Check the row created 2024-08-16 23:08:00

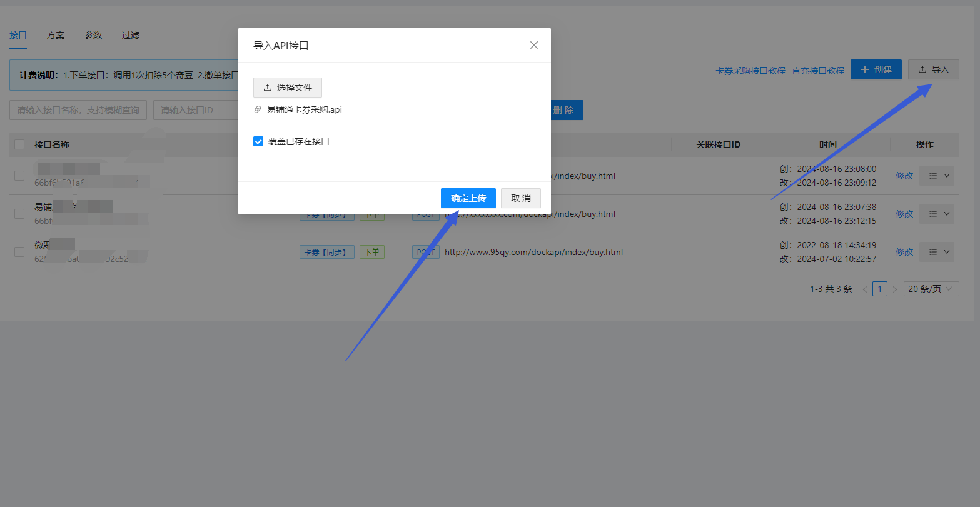[19, 176]
